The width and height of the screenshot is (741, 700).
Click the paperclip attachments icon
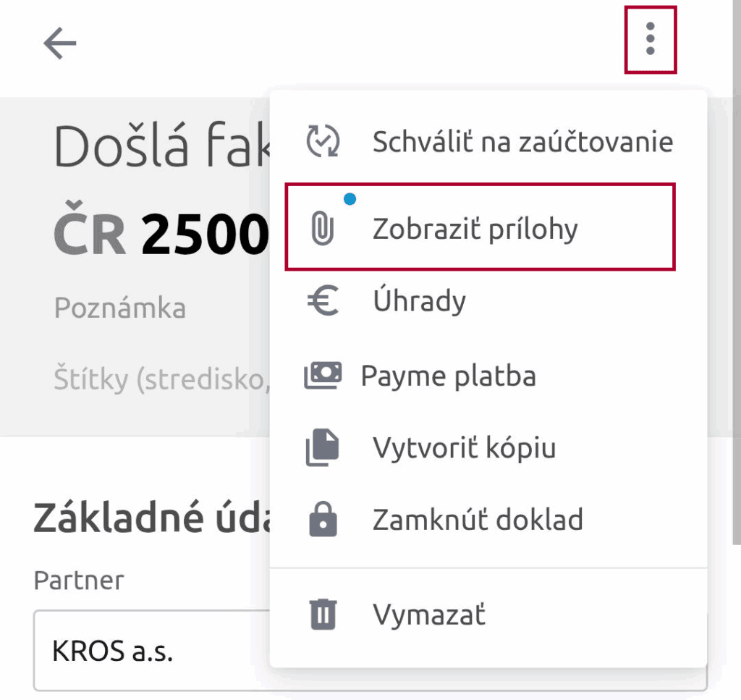[322, 229]
